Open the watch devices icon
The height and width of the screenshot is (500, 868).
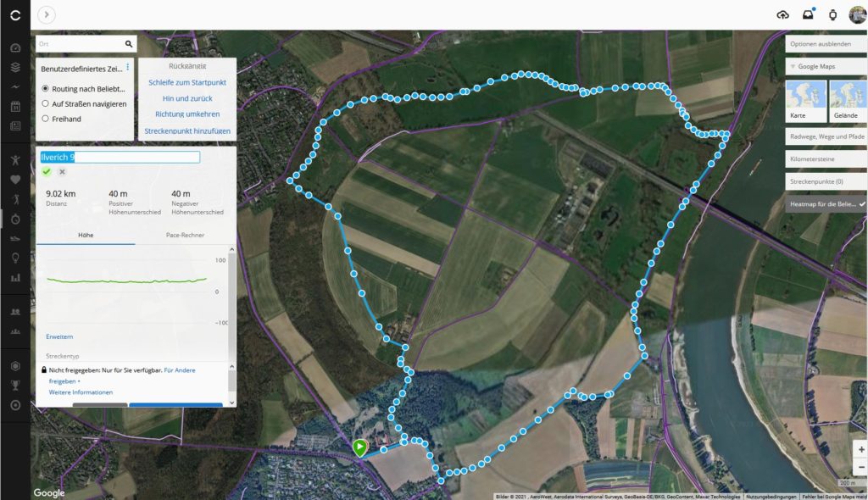point(832,15)
